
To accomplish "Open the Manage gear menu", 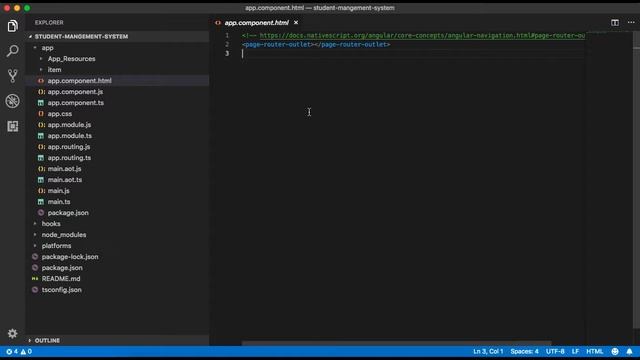I will tap(13, 333).
